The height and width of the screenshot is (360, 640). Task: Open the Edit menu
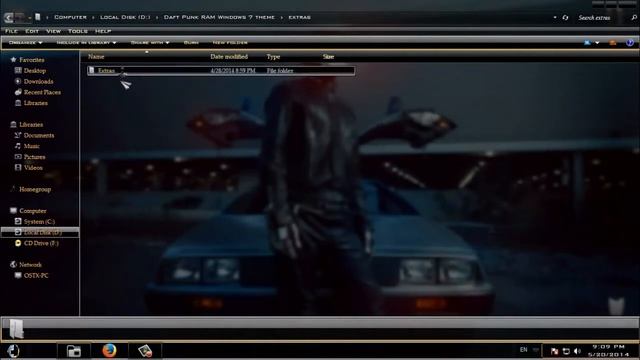[x=32, y=31]
